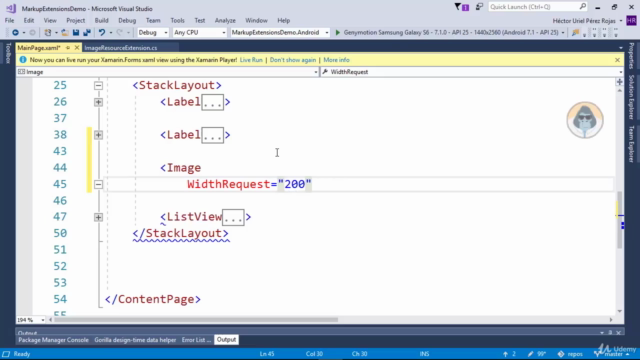The height and width of the screenshot is (360, 640).
Task: Open the Solution Explorer side tab
Action: 631,97
